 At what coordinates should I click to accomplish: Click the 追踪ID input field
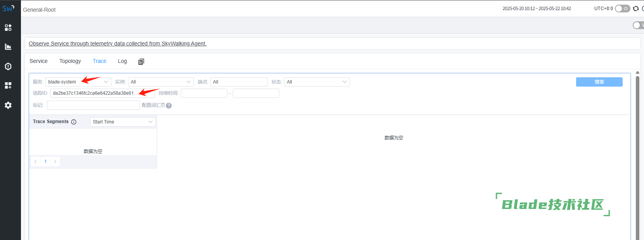102,93
